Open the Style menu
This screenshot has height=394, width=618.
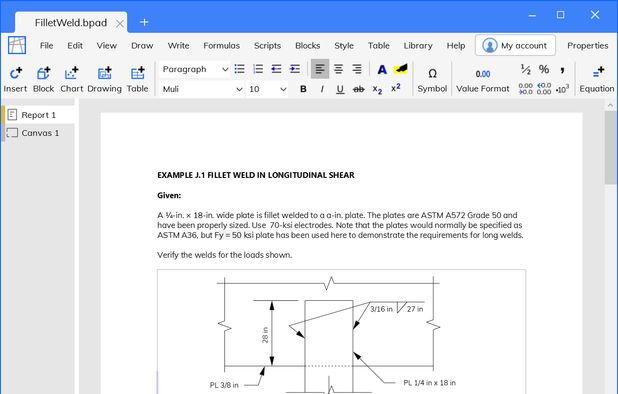tap(344, 46)
